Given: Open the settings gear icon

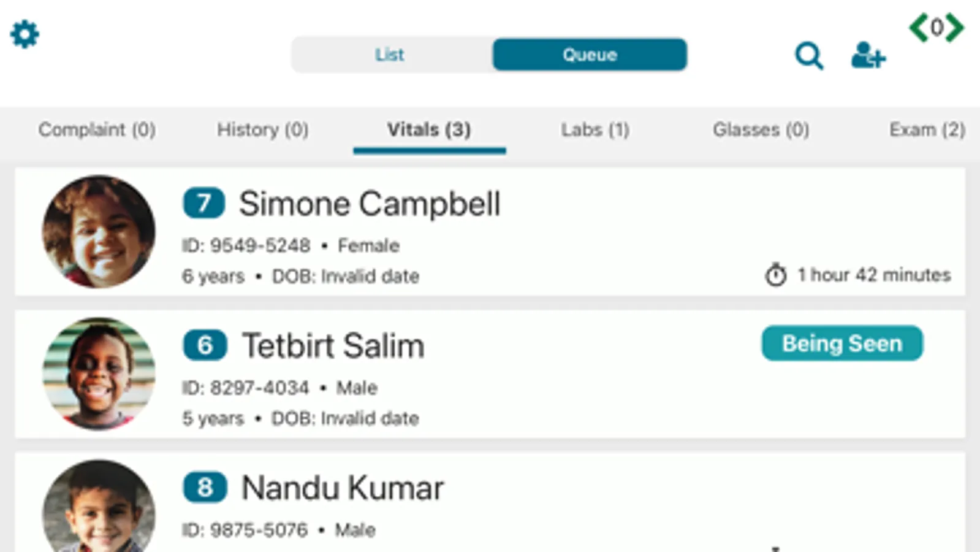Looking at the screenshot, I should (25, 34).
